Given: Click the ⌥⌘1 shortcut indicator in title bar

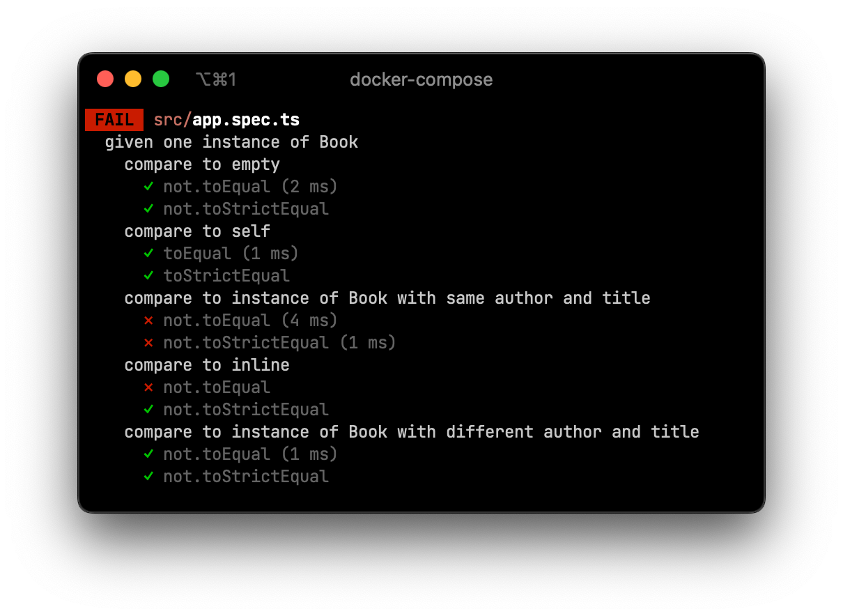Looking at the screenshot, I should [216, 80].
